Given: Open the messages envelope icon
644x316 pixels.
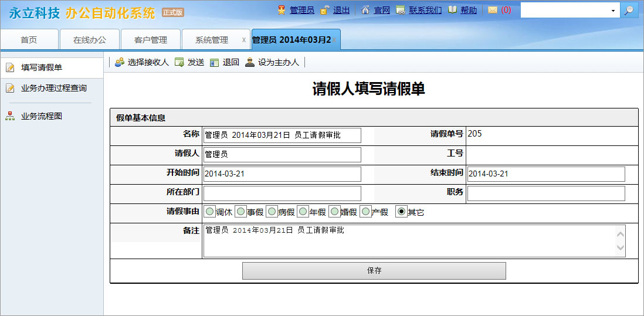Looking at the screenshot, I should [x=493, y=11].
